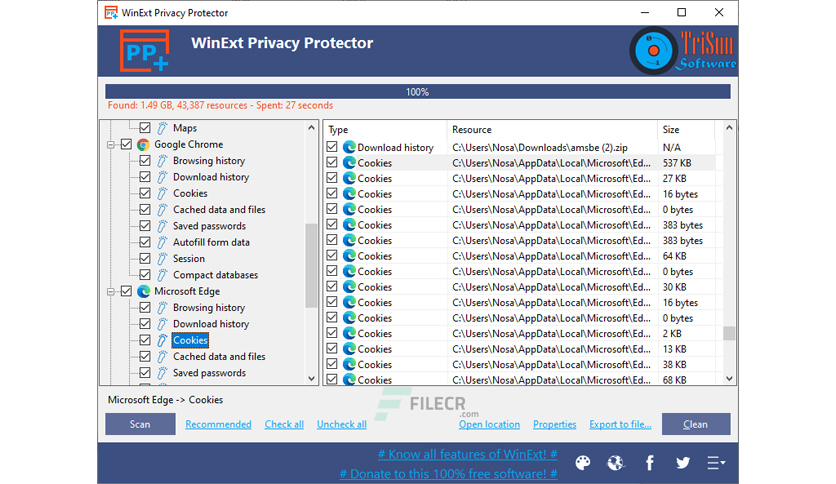Select Edge Download history tree item
The image size is (836, 484).
click(x=211, y=324)
